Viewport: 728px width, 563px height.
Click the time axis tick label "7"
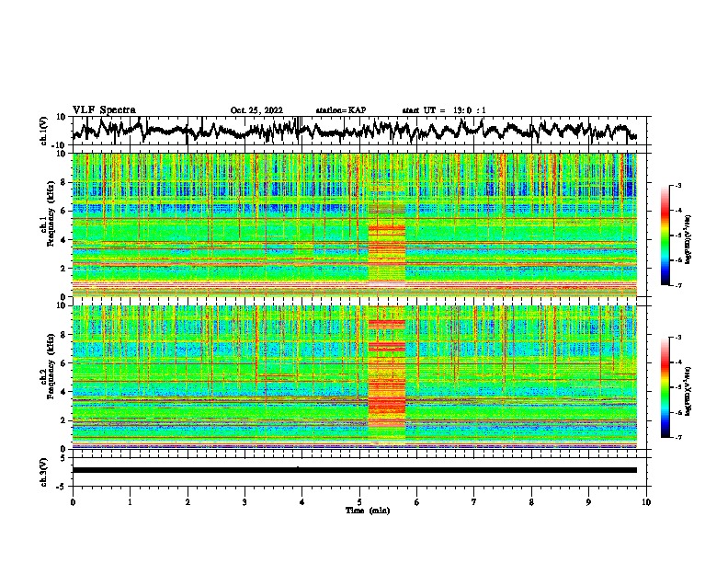(x=474, y=502)
